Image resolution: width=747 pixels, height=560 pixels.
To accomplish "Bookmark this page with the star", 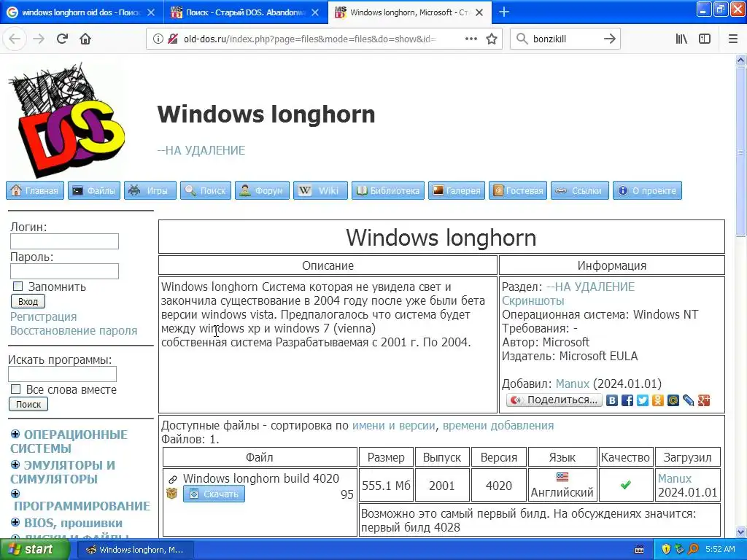I will point(492,39).
